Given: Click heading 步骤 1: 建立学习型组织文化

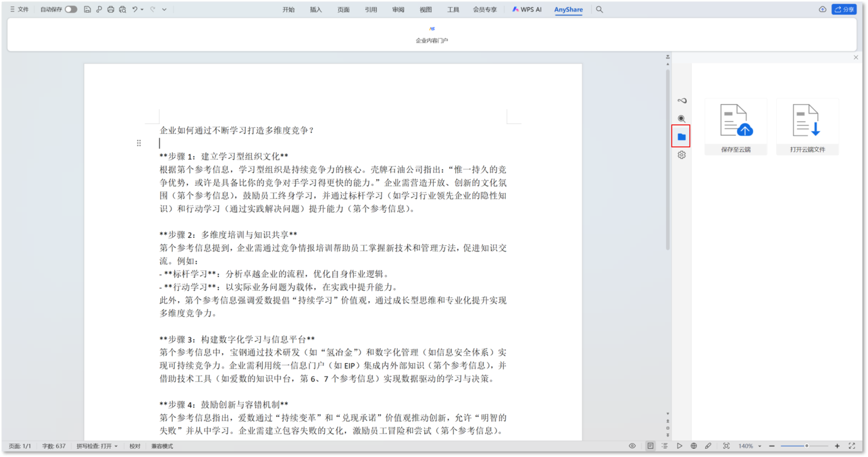Looking at the screenshot, I should pos(224,156).
